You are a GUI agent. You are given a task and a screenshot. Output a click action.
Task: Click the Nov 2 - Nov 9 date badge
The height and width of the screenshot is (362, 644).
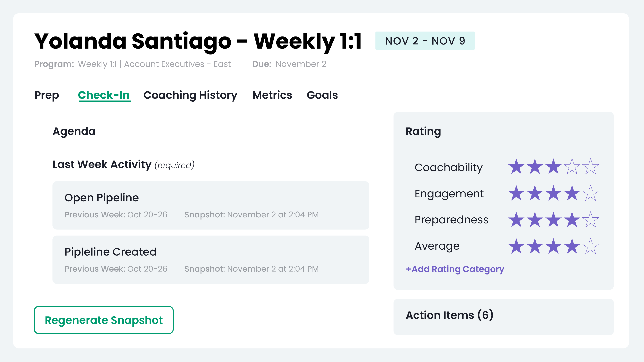[x=425, y=41]
